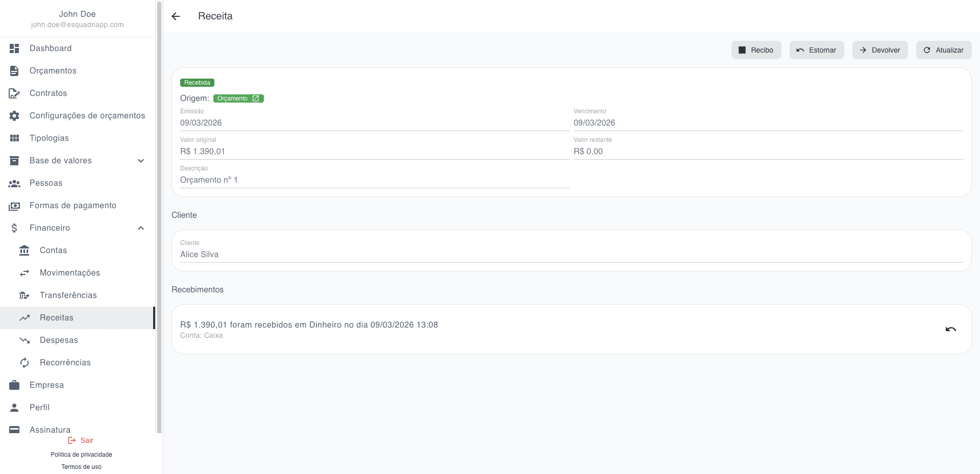This screenshot has height=474, width=980.
Task: Click the Emissão date field
Action: point(375,119)
